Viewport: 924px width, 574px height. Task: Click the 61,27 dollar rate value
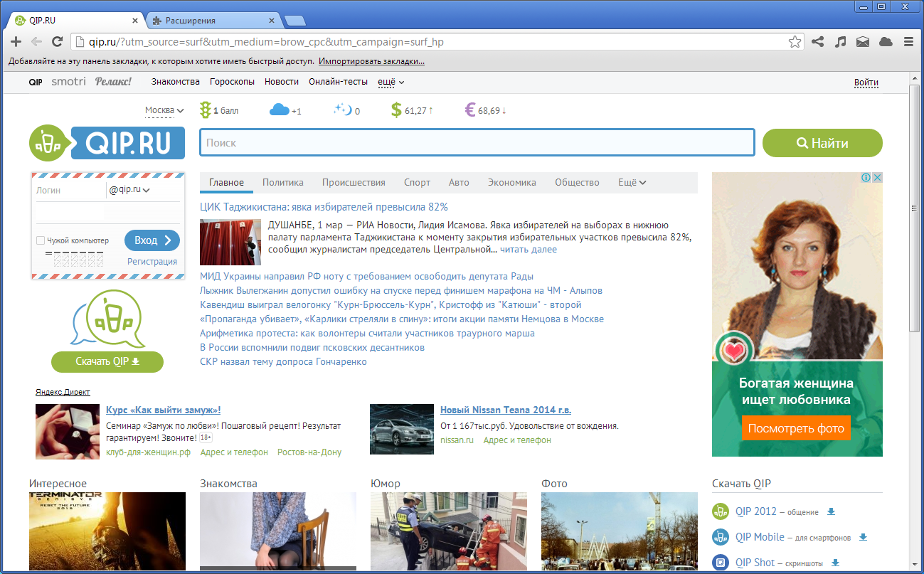pos(416,111)
